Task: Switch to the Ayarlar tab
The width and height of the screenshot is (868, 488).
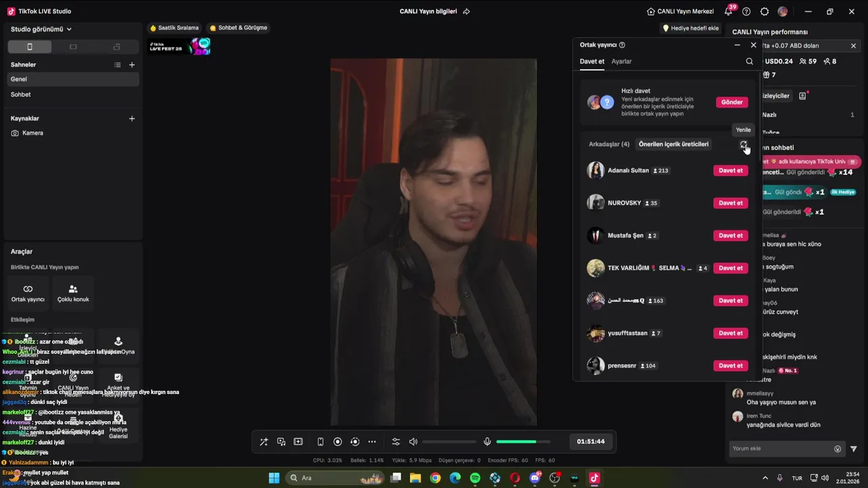Action: coord(622,62)
